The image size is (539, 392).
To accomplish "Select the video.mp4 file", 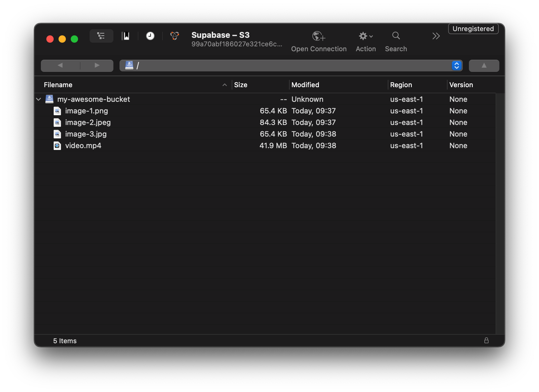I will 83,146.
